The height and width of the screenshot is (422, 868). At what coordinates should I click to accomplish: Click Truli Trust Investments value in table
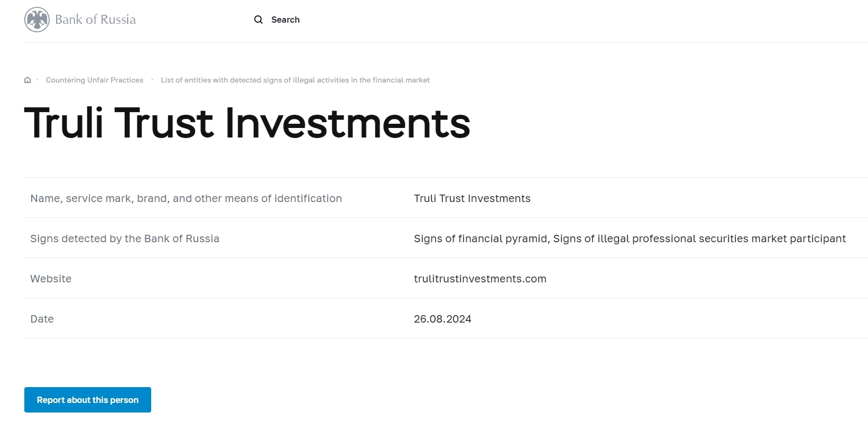coord(472,198)
